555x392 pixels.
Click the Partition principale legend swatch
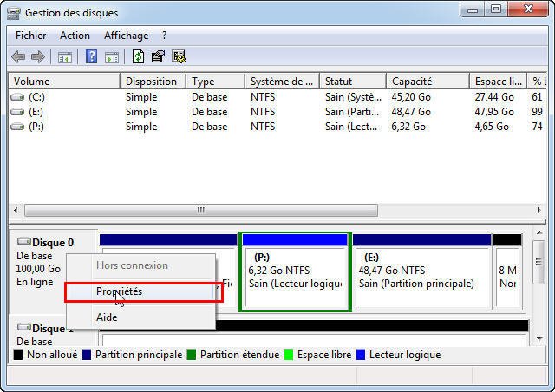(x=87, y=355)
